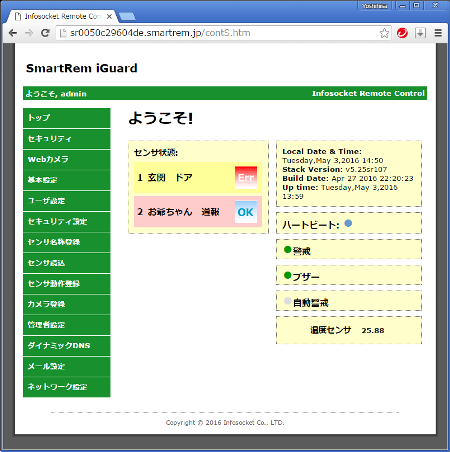
Task: Toggle the green ブザー indicator
Action: click(288, 275)
